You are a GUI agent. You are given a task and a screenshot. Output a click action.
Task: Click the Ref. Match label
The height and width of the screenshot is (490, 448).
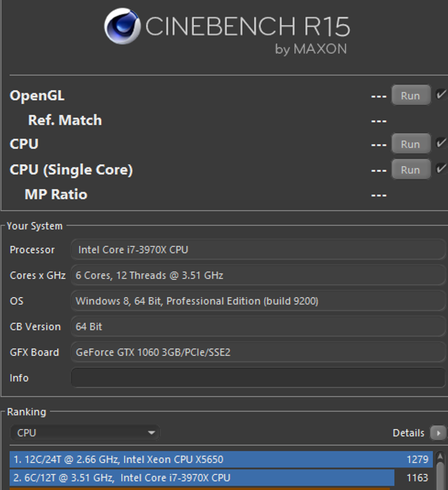click(x=65, y=120)
